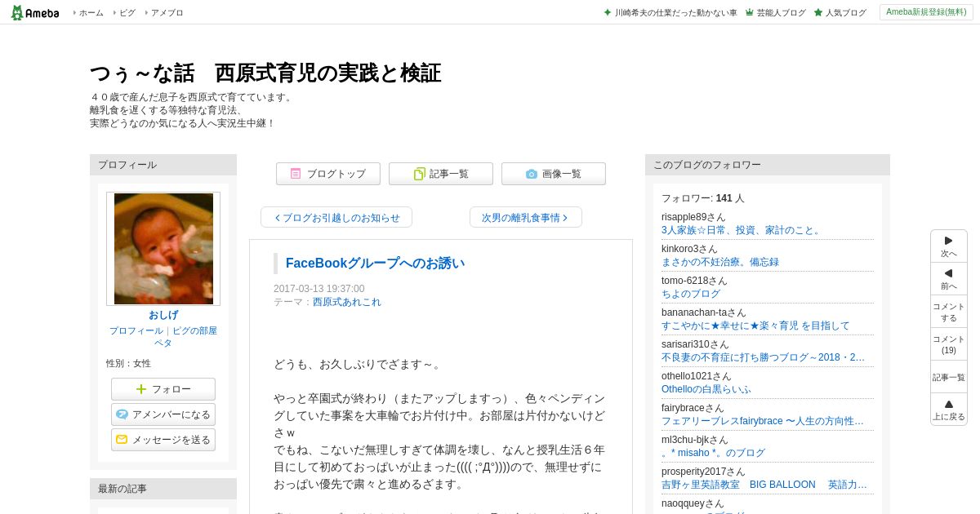Open follower blog まさかの不妊治療。備忘録
Viewport: 980px width, 514px height.
tap(720, 262)
